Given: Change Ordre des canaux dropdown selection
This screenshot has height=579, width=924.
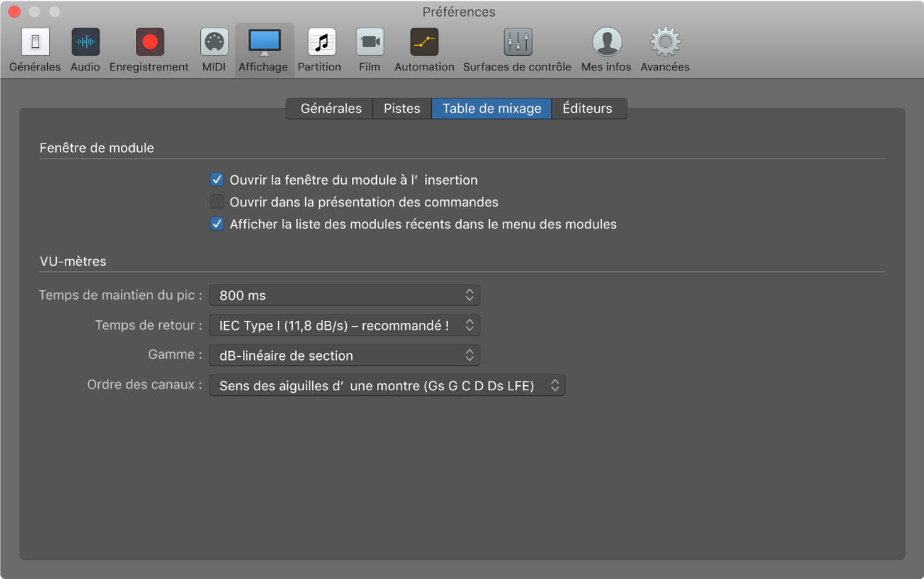Looking at the screenshot, I should tap(386, 386).
